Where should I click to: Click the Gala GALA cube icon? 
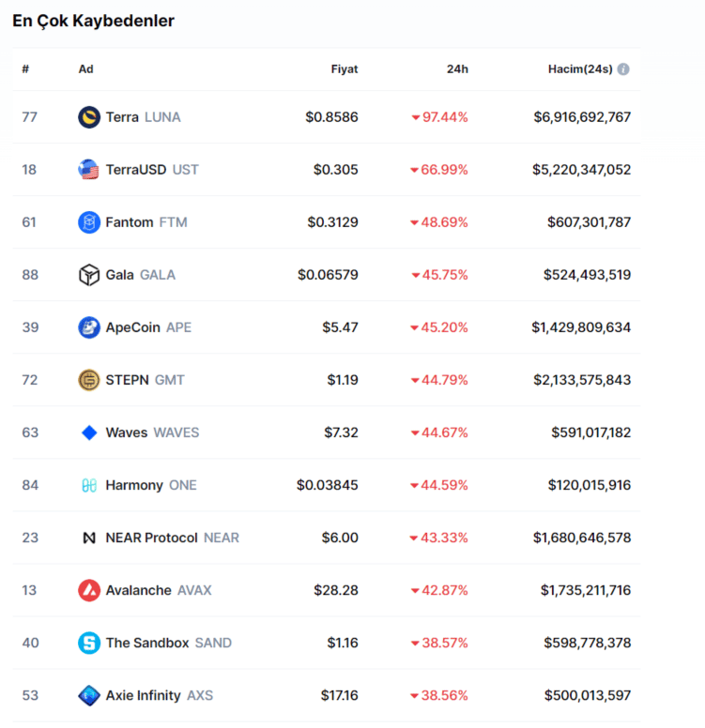pyautogui.click(x=89, y=275)
